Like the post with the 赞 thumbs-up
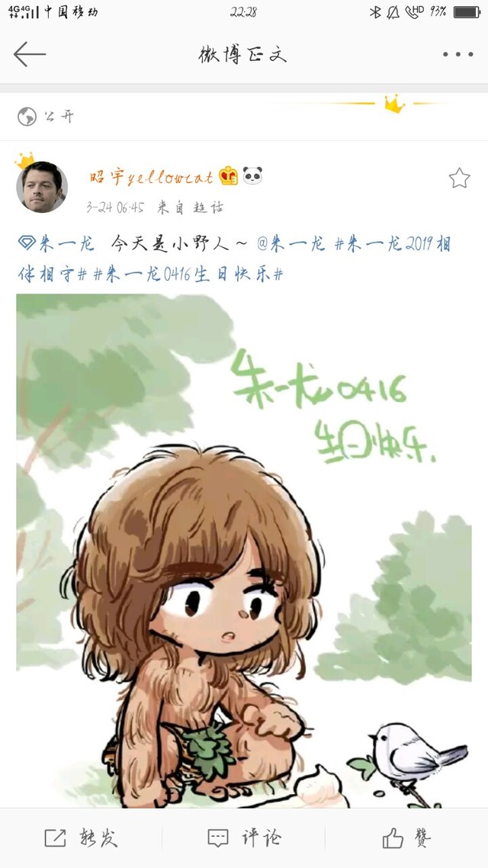 (406, 837)
